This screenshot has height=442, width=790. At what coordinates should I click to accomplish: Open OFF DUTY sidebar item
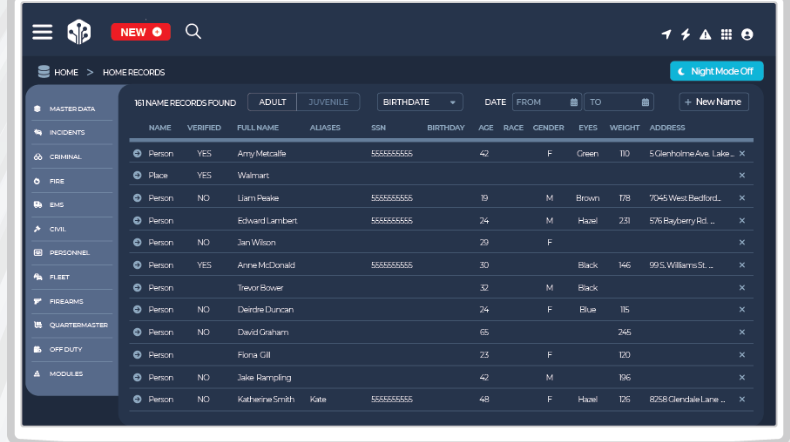tap(72, 349)
